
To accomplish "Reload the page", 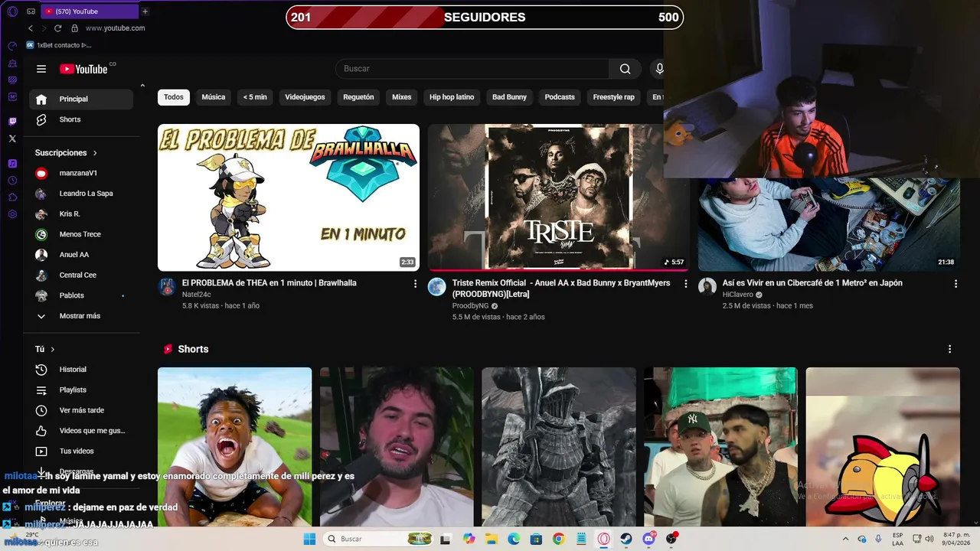I will (x=57, y=28).
